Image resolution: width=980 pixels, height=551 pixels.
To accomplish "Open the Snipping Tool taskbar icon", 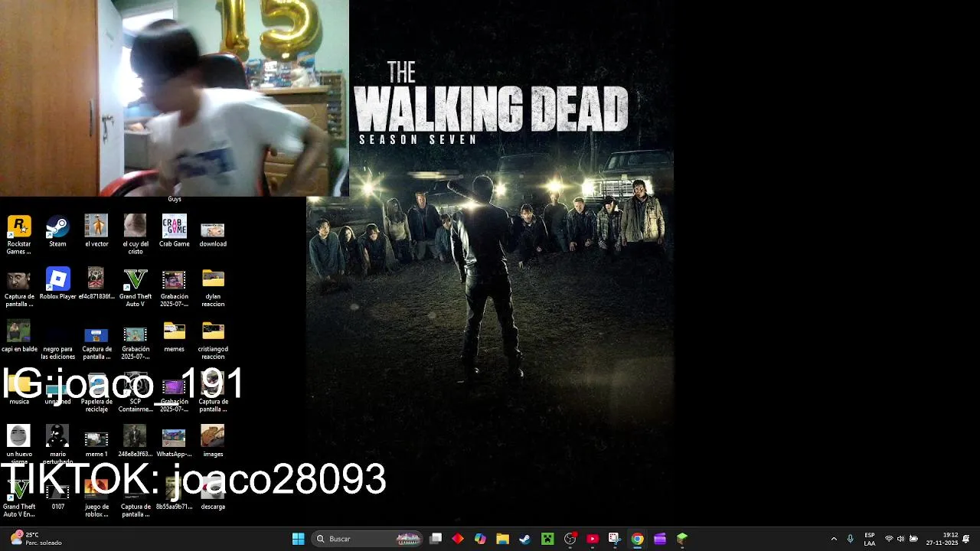I will pos(614,539).
